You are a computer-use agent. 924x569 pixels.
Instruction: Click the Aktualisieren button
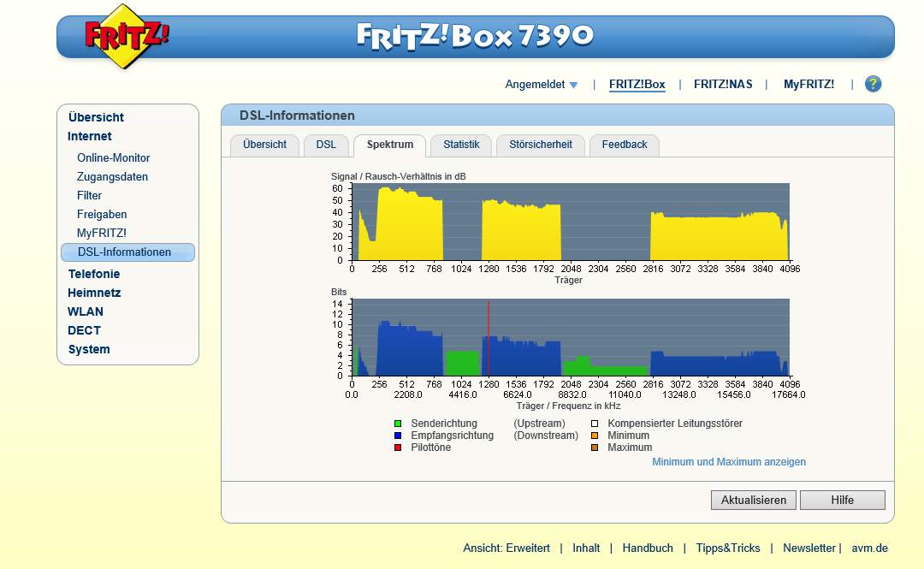click(753, 500)
